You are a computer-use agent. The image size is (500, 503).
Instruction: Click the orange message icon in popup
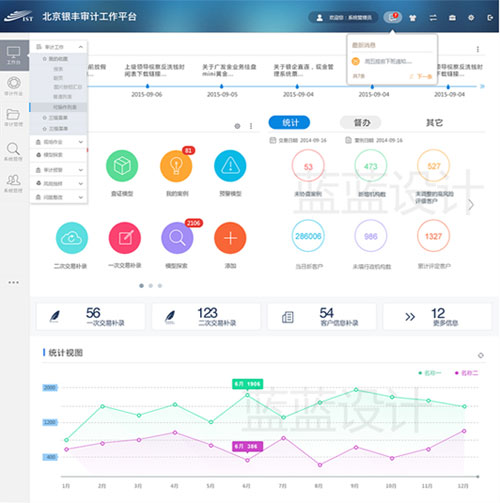[356, 61]
